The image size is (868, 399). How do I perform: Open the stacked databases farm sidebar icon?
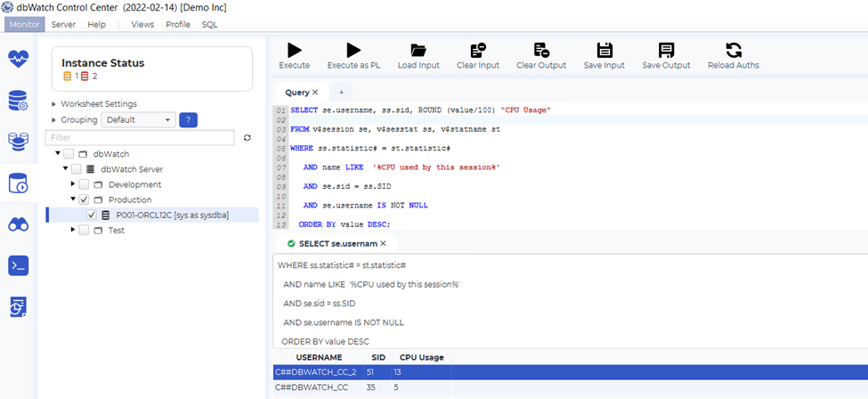[x=19, y=142]
